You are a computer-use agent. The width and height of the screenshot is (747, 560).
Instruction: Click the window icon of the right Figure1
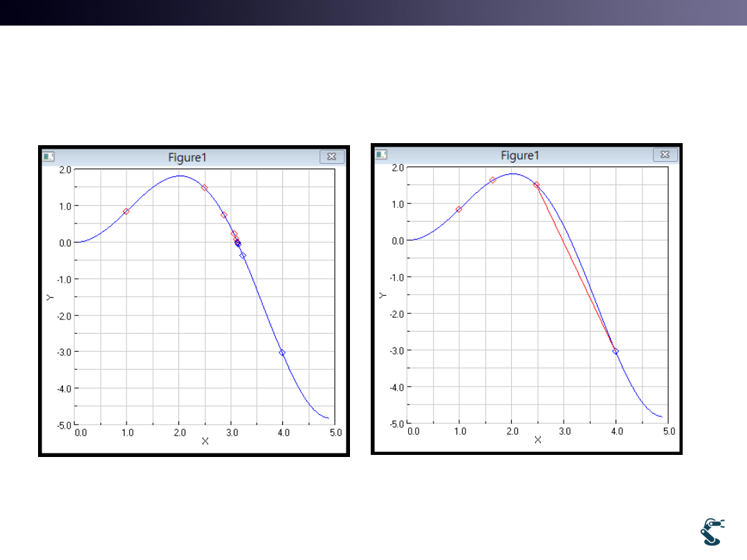[x=381, y=154]
